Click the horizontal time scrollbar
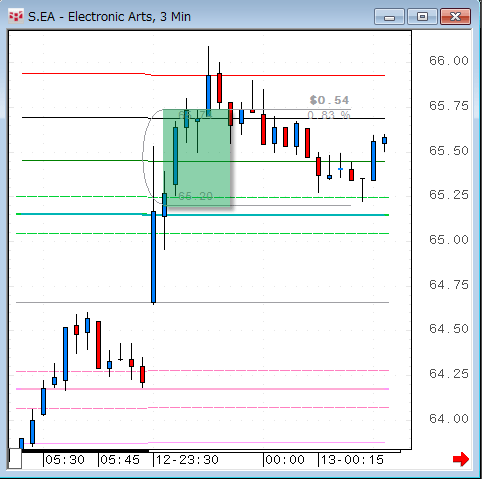Image resolution: width=482 pixels, height=479 pixels. click(211, 451)
